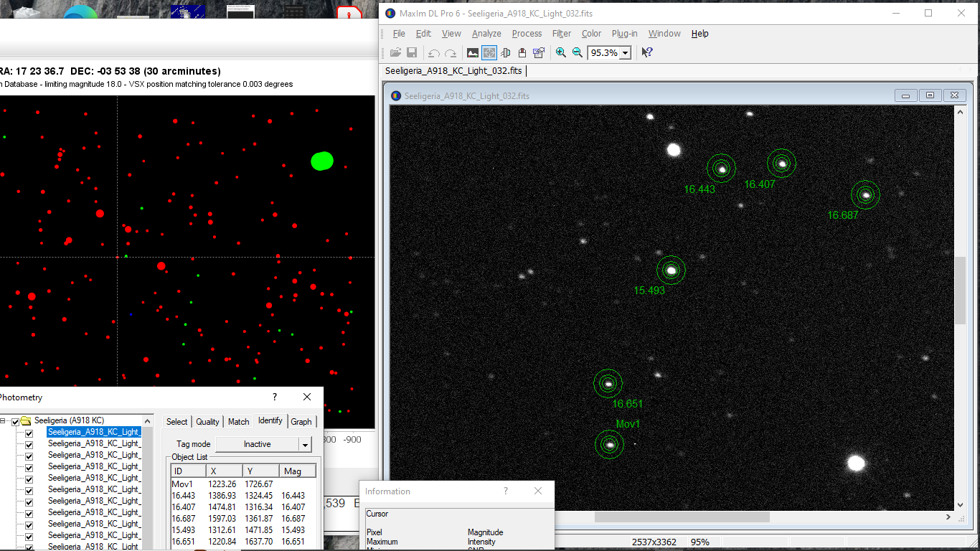The image size is (980, 551).
Task: Click the star labeled 15.493 in image
Action: [671, 270]
